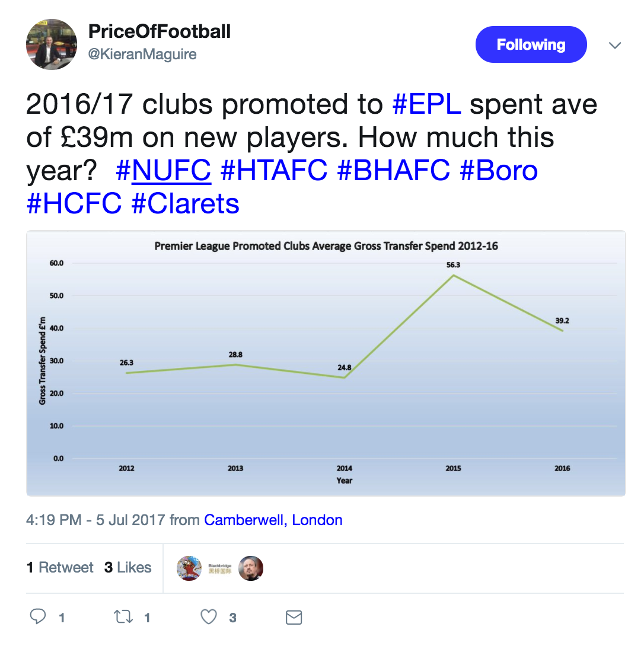Open the #EPL hashtag
This screenshot has width=644, height=646.
[426, 104]
